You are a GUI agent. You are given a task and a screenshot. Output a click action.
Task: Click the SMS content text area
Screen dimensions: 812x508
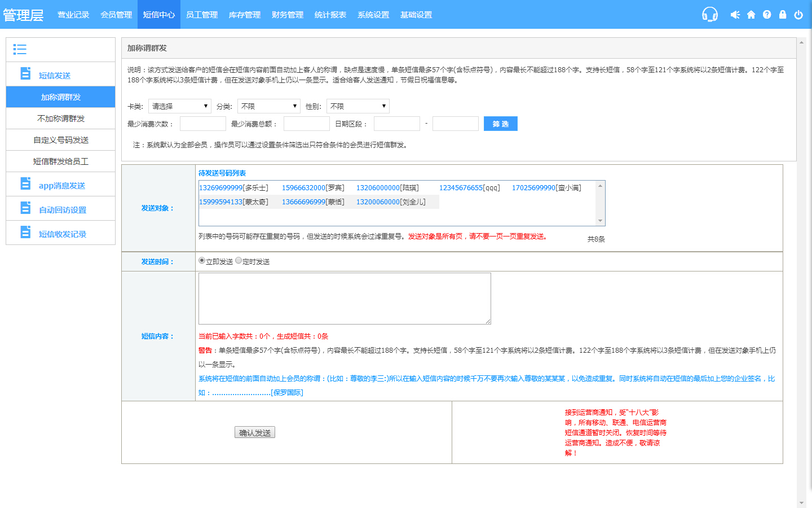coord(345,299)
